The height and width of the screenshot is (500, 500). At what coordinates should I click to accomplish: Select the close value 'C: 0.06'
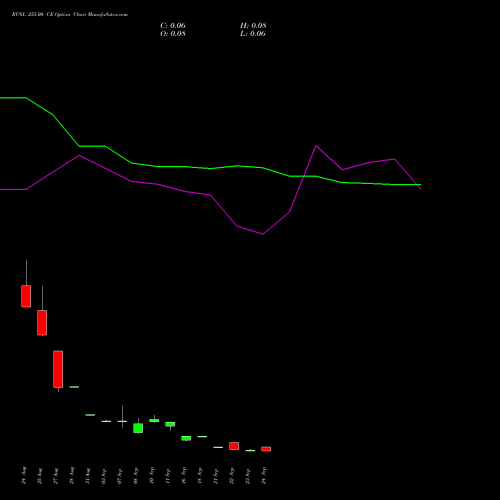click(173, 26)
